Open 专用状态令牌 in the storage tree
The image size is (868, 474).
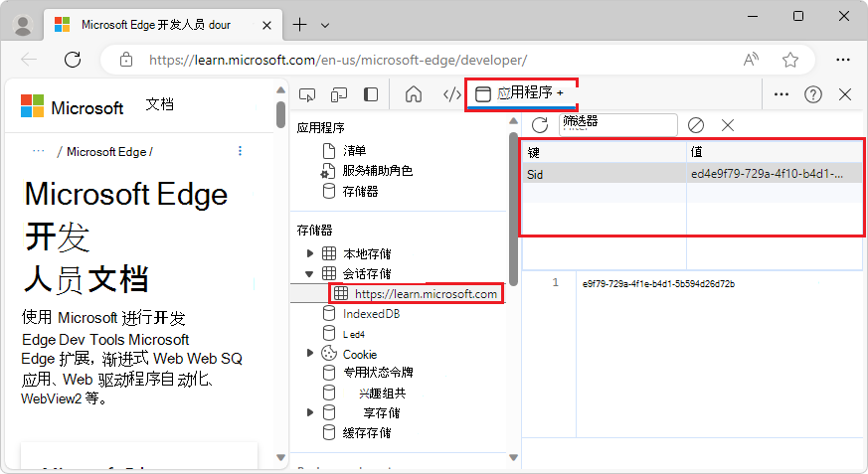coord(378,373)
